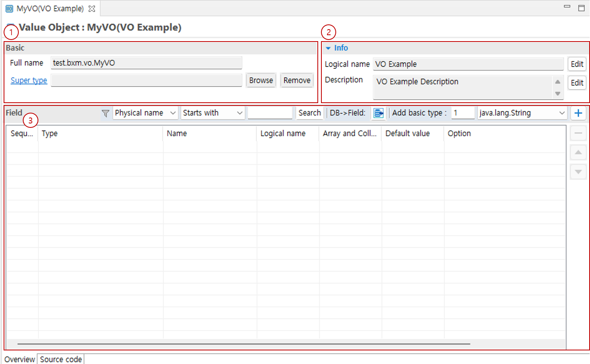The height and width of the screenshot is (364, 590).
Task: Open the Super type link
Action: pyautogui.click(x=29, y=80)
